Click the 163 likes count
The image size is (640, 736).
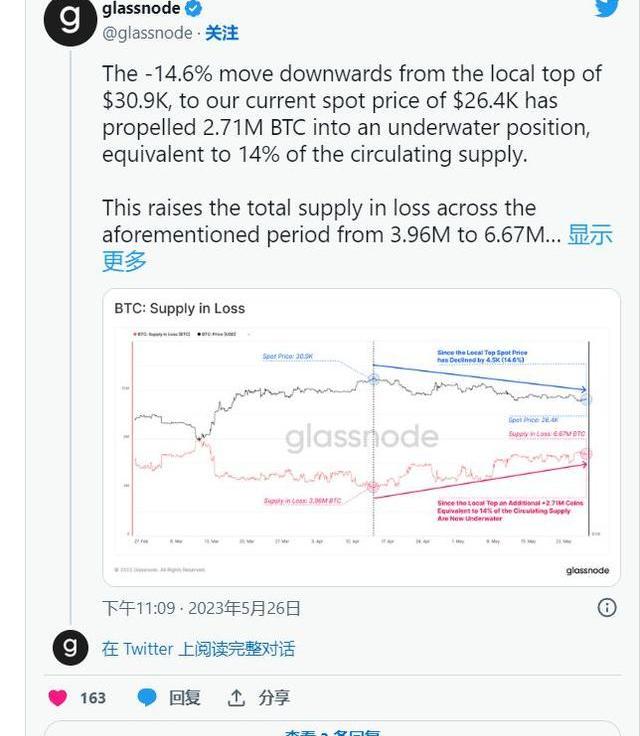tap(93, 698)
